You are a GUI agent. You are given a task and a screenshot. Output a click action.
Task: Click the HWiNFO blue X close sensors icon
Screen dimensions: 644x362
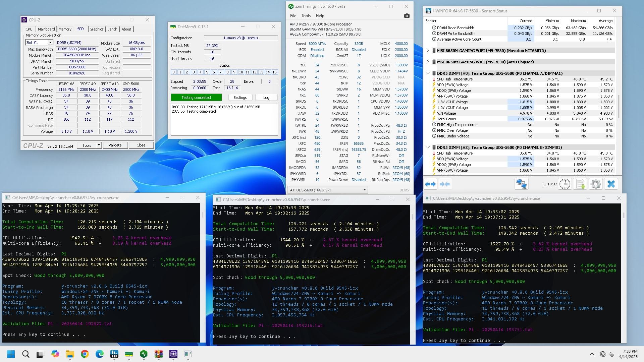611,184
